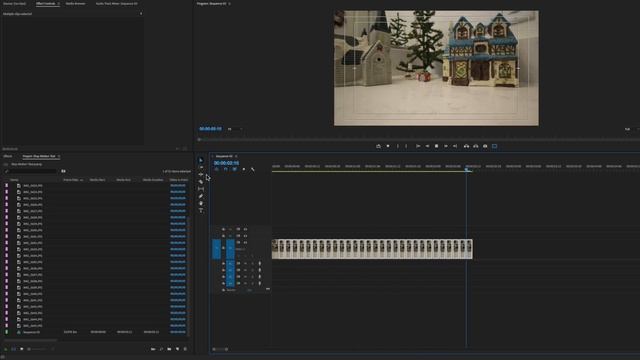Click Find in bins icon beside search

click(63, 171)
